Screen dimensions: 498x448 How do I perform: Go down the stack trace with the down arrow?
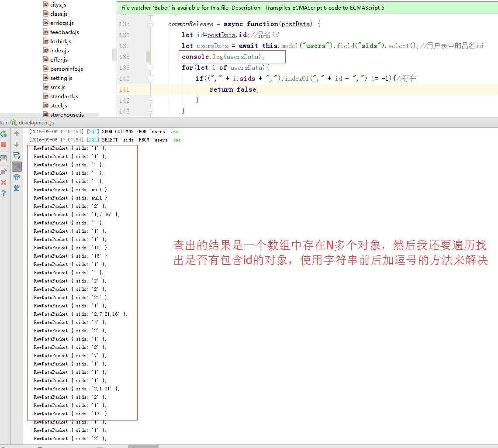pyautogui.click(x=17, y=145)
